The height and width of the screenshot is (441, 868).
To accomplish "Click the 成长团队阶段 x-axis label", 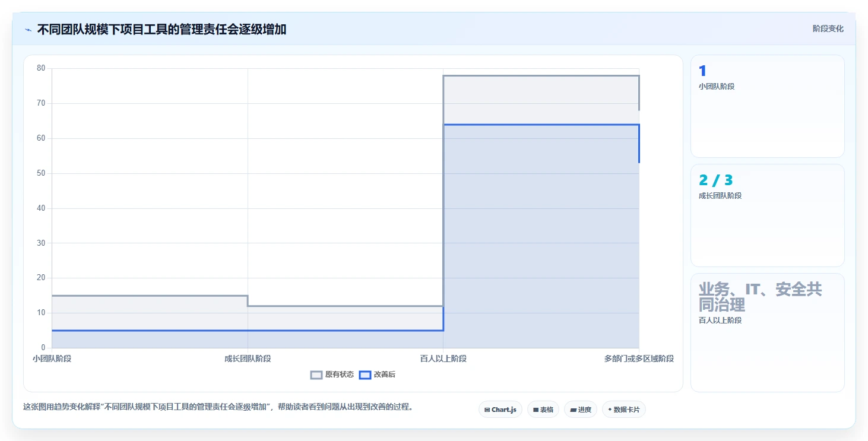I will click(248, 358).
